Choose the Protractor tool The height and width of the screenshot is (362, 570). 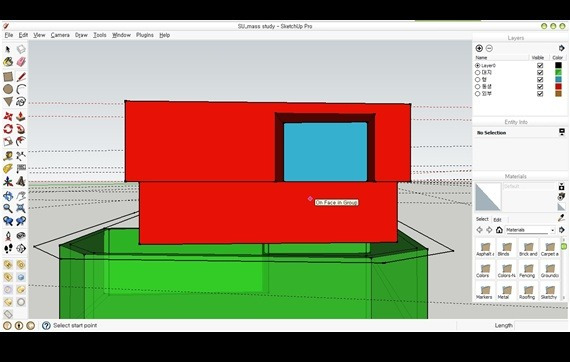[8, 168]
